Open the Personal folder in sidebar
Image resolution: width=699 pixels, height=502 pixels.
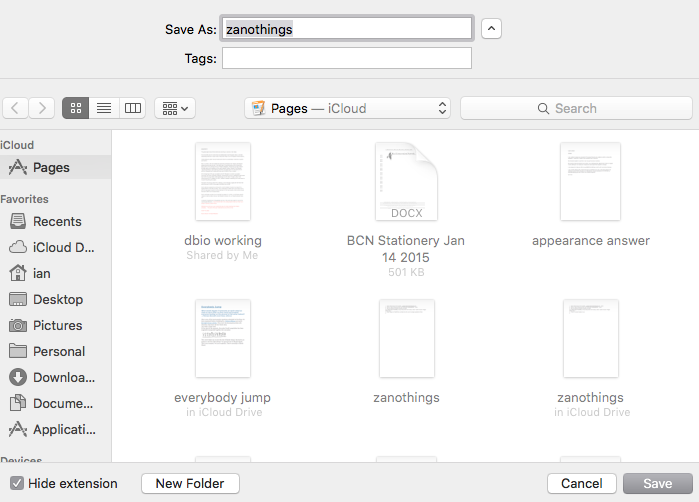pos(55,351)
